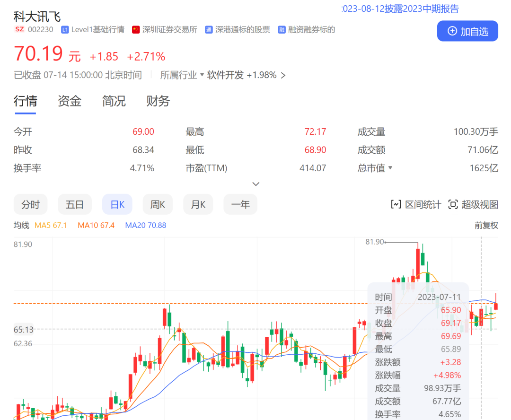This screenshot has height=420, width=511.
Task: Click the SZ exchange badge beside 002230
Action: (x=19, y=29)
